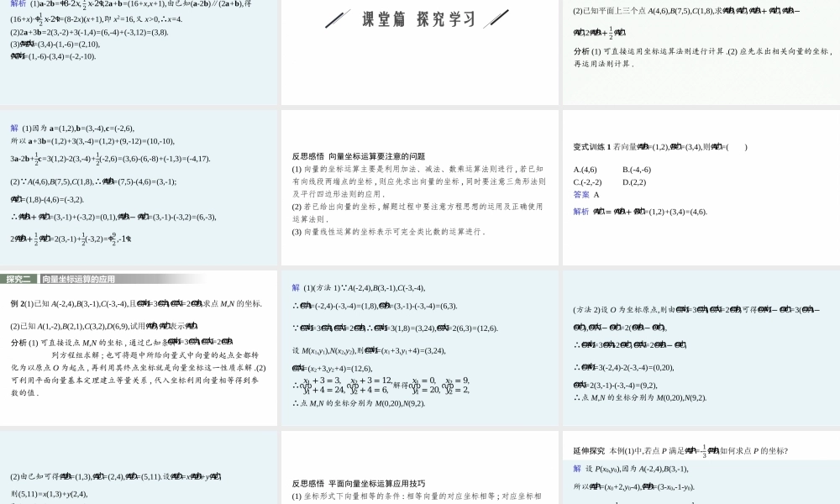Click the left pen stroke decoration beside the title

(336, 18)
